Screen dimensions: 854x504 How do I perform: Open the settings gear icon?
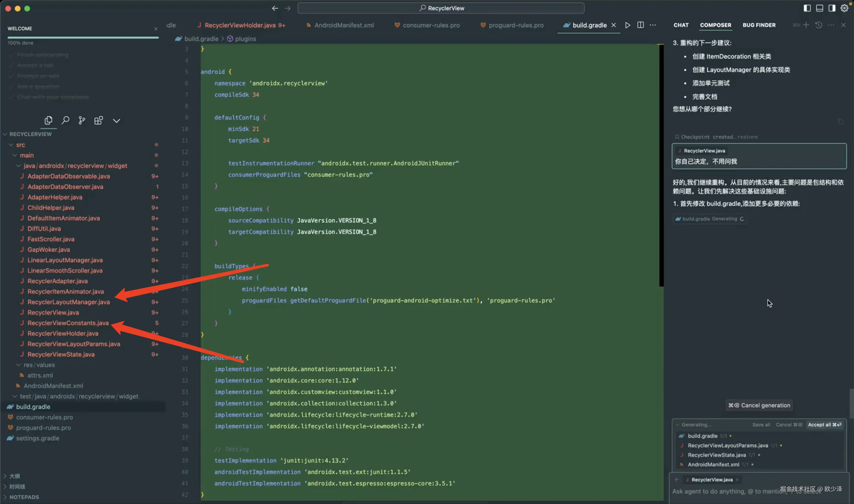click(x=844, y=8)
